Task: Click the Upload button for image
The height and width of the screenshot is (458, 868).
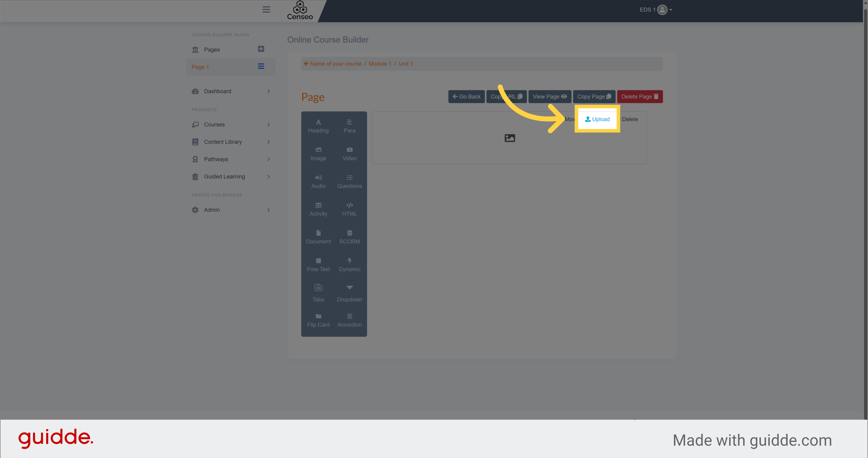Action: tap(597, 119)
